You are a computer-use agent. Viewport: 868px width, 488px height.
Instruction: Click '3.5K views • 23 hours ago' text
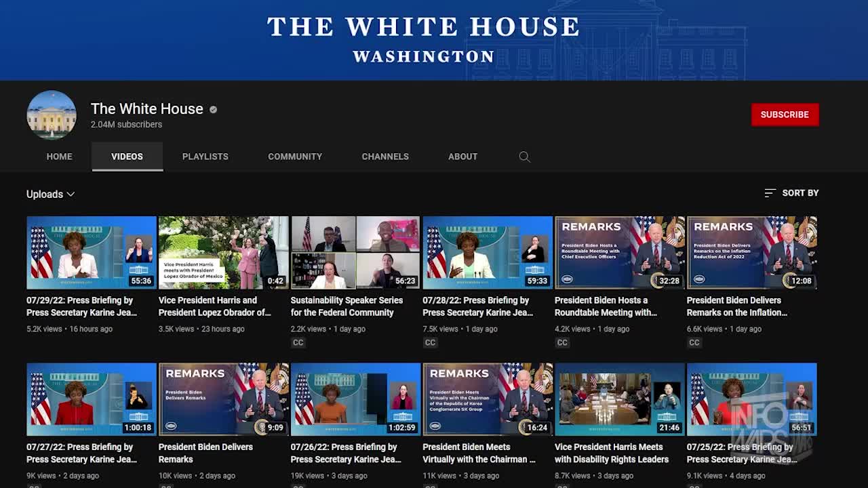pos(201,329)
